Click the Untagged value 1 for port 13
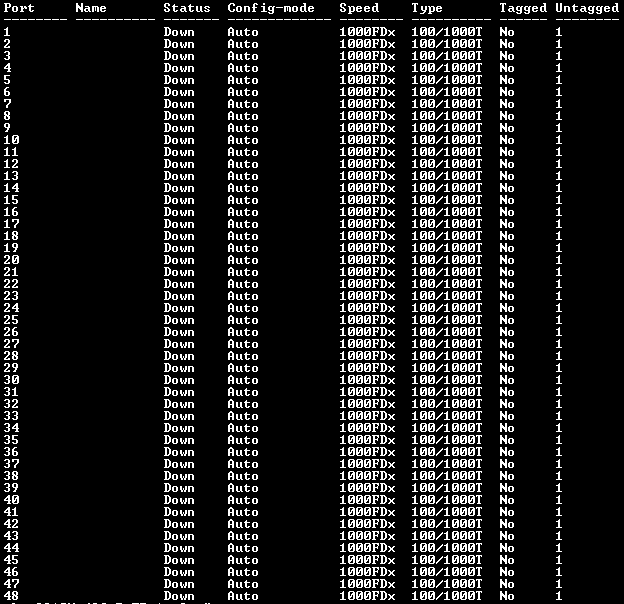The image size is (624, 604). (559, 175)
